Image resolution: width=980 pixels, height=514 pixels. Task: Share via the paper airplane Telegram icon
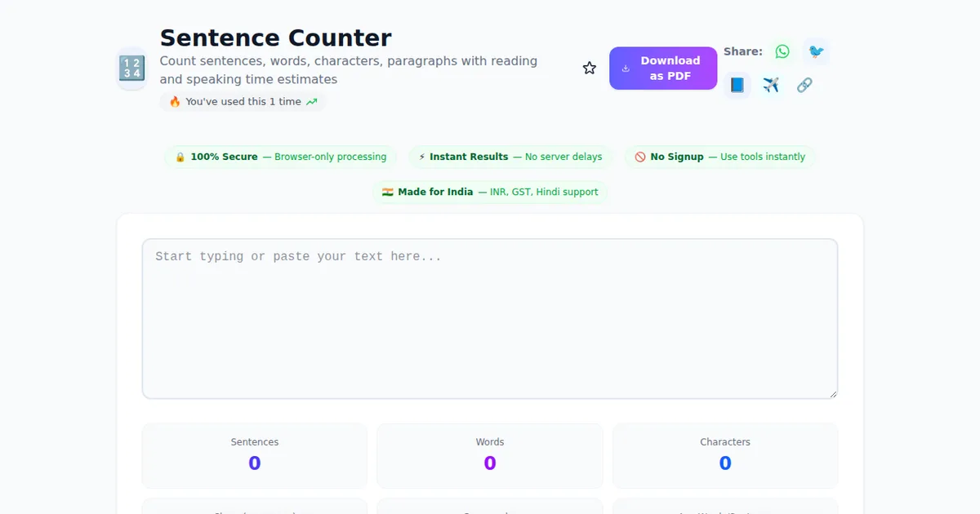(771, 85)
